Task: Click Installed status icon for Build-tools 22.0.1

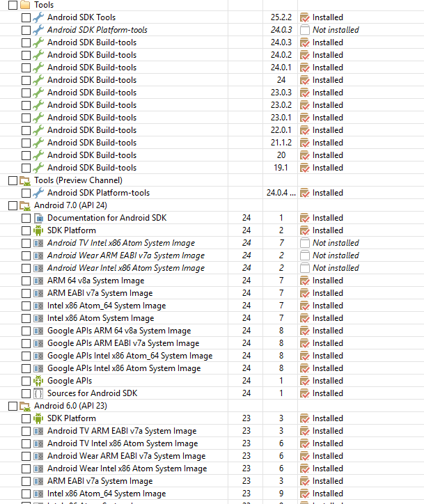Action: coord(304,130)
